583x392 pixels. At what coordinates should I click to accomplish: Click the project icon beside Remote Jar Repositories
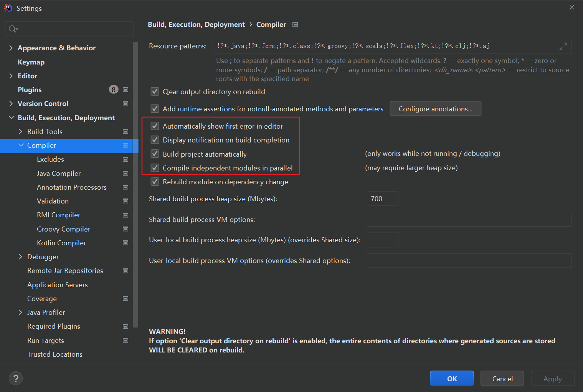tap(126, 271)
